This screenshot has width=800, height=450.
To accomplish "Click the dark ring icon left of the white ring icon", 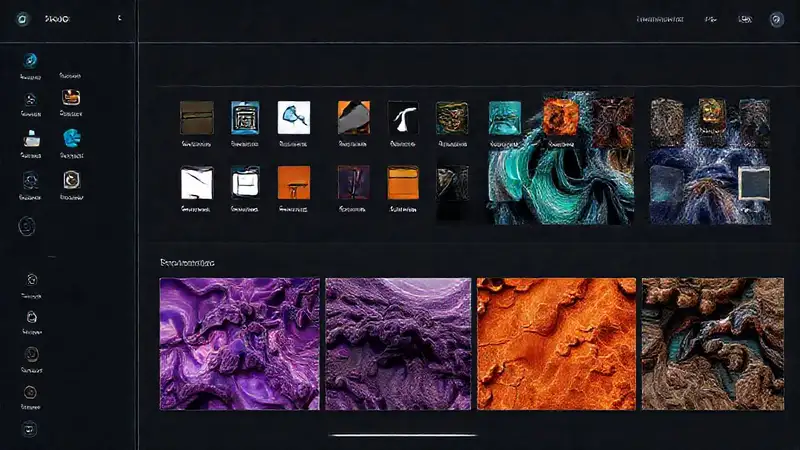I will (30, 180).
